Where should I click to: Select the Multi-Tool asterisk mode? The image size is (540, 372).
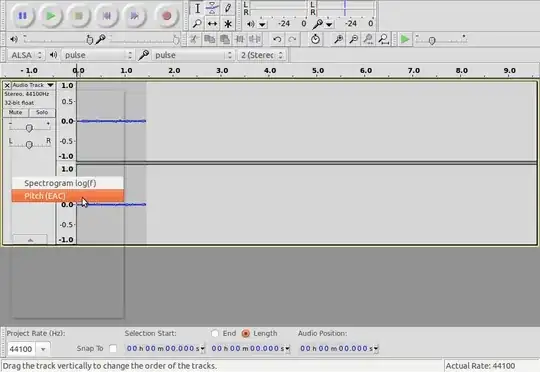click(x=228, y=24)
